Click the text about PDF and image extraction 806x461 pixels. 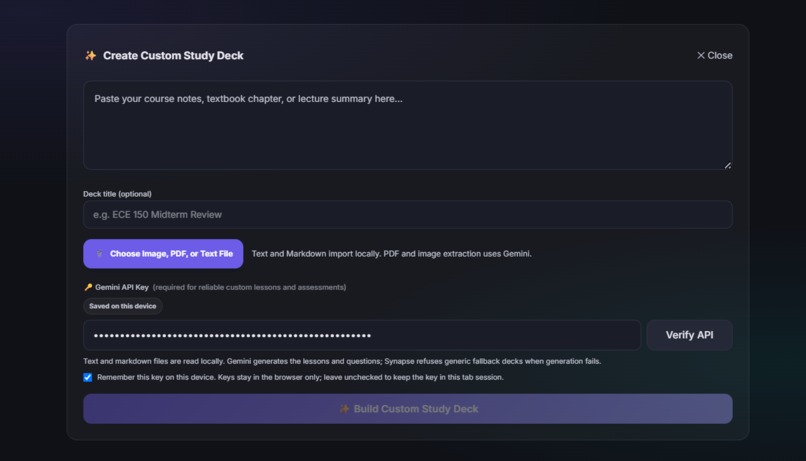tap(391, 253)
